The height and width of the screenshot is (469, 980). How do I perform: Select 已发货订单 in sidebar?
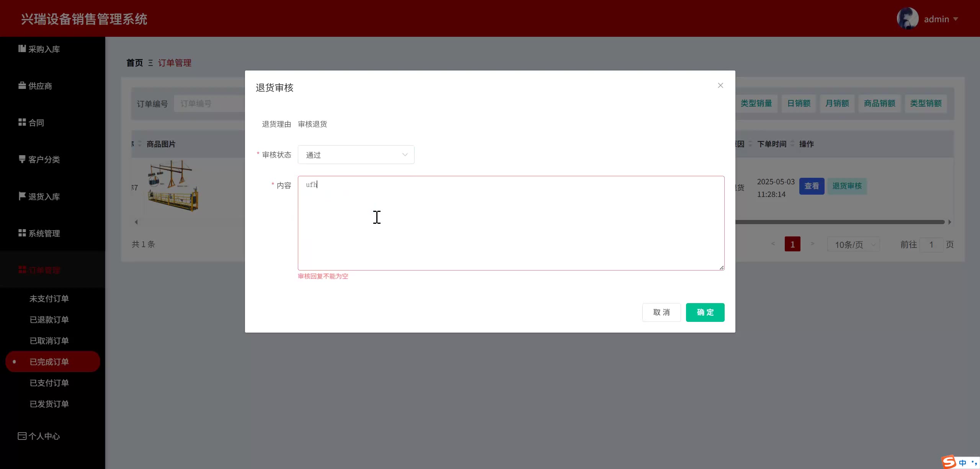click(49, 404)
